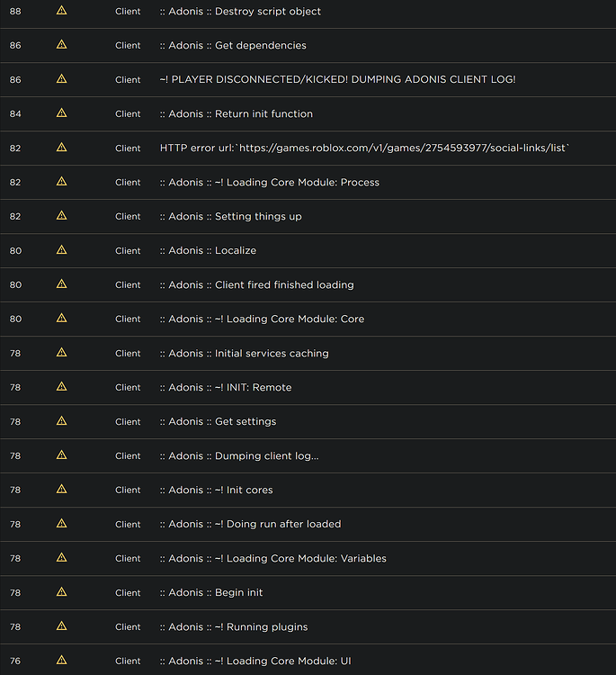This screenshot has width=616, height=675.
Task: Click timestamp 88 in the Destroy script object row
Action: click(x=15, y=11)
